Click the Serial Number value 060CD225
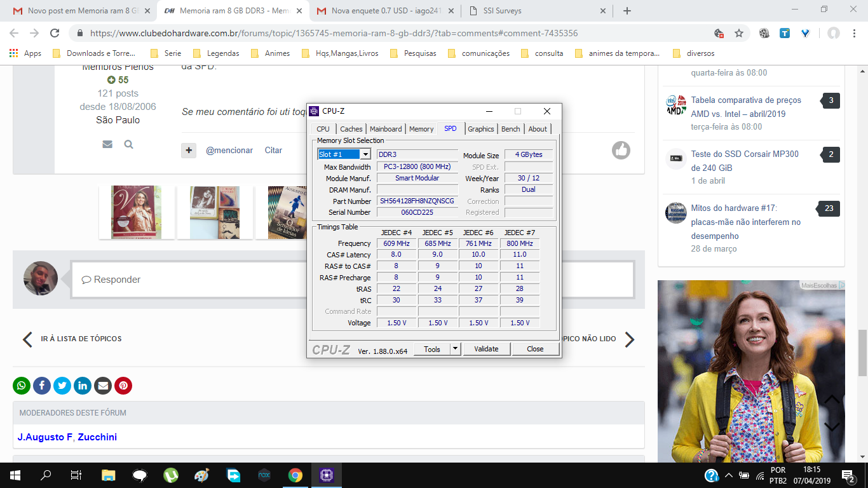This screenshot has width=868, height=488. (417, 212)
